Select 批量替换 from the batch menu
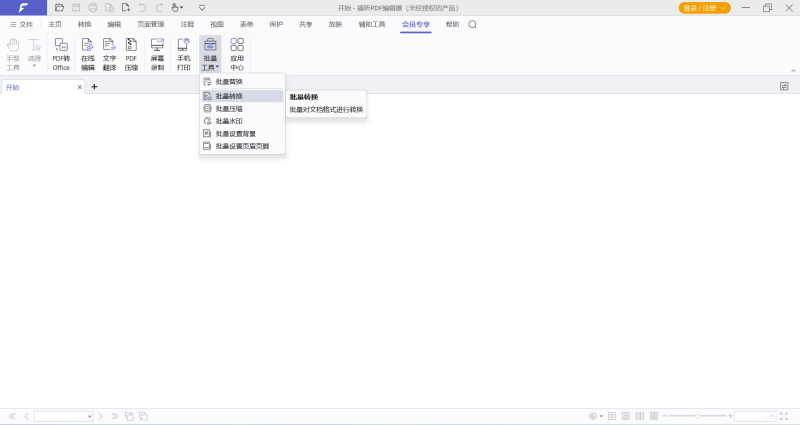800x425 pixels. [x=229, y=81]
